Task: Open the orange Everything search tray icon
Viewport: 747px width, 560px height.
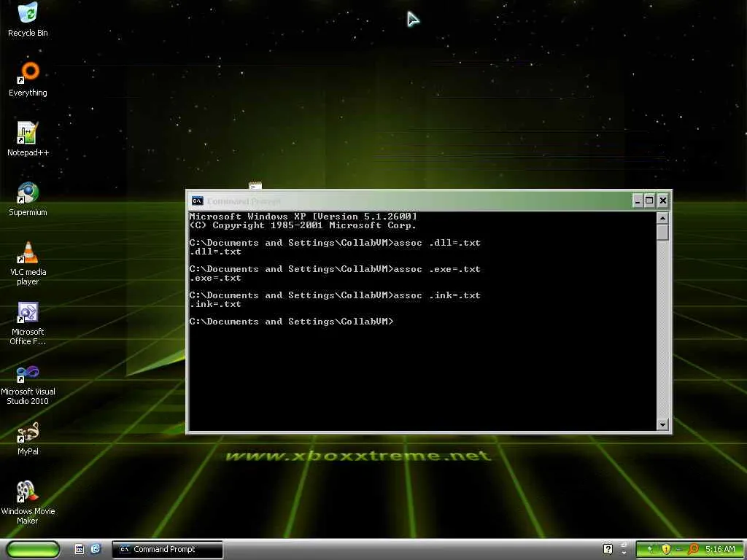Action: tap(693, 550)
